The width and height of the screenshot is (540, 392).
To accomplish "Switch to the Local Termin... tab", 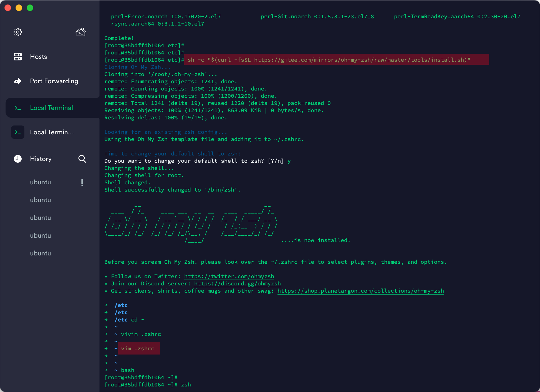I will tap(52, 132).
